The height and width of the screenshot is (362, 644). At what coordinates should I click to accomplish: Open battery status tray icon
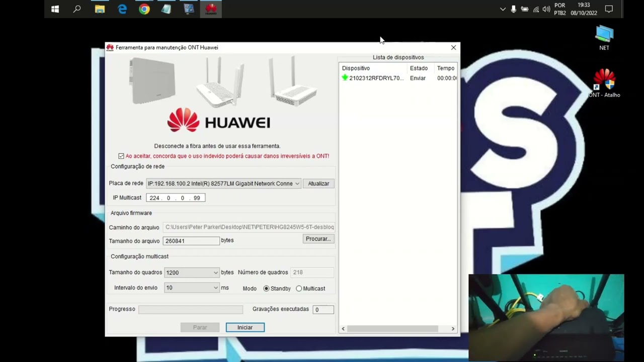click(x=525, y=9)
